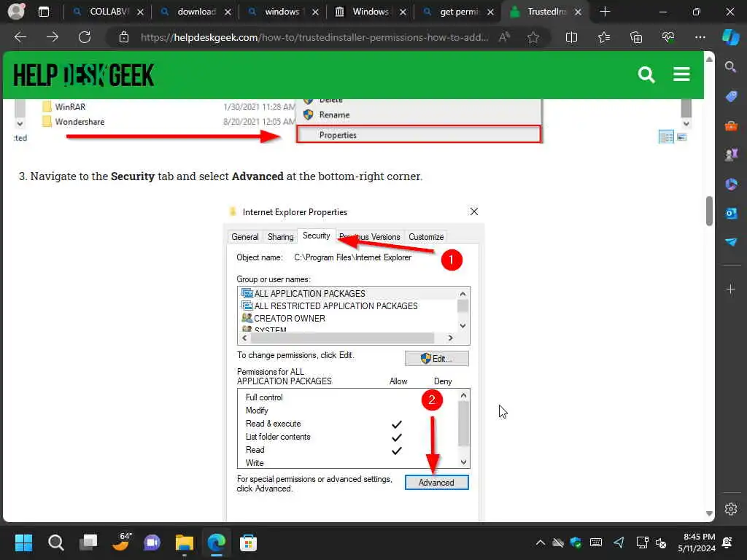Viewport: 747px width, 560px height.
Task: Open the browser profile avatar
Action: [16, 12]
